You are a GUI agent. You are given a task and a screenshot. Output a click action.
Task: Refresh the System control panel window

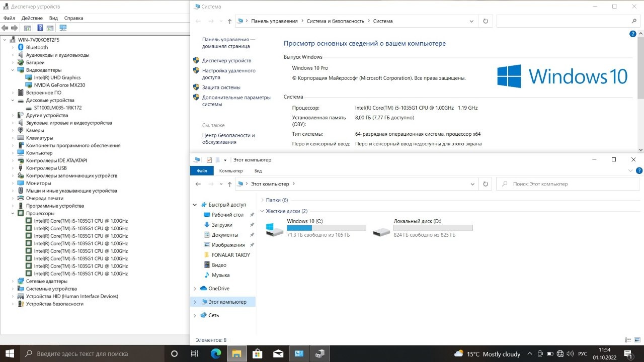tap(486, 21)
